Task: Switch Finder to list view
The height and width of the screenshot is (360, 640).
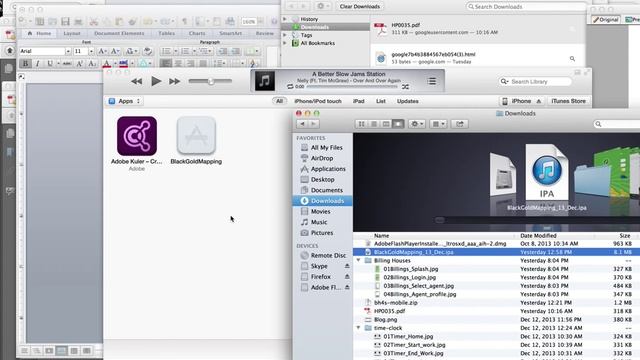Action: click(373, 124)
